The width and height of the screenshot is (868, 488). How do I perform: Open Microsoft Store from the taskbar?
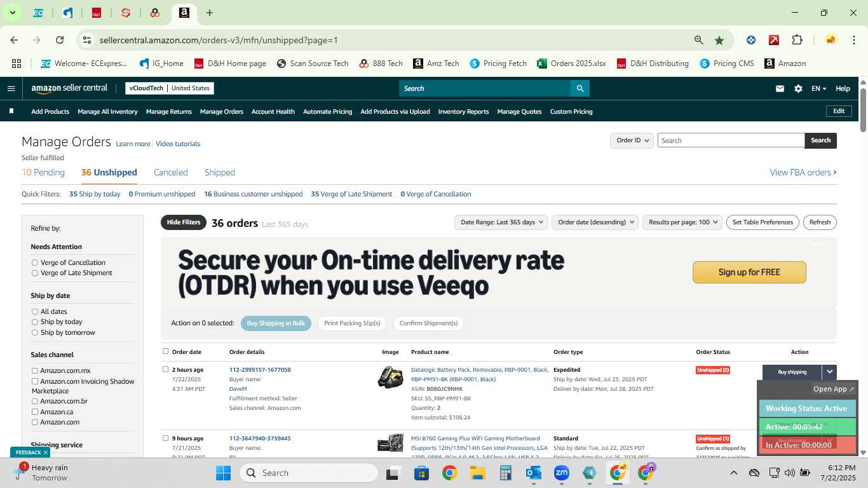(x=422, y=473)
